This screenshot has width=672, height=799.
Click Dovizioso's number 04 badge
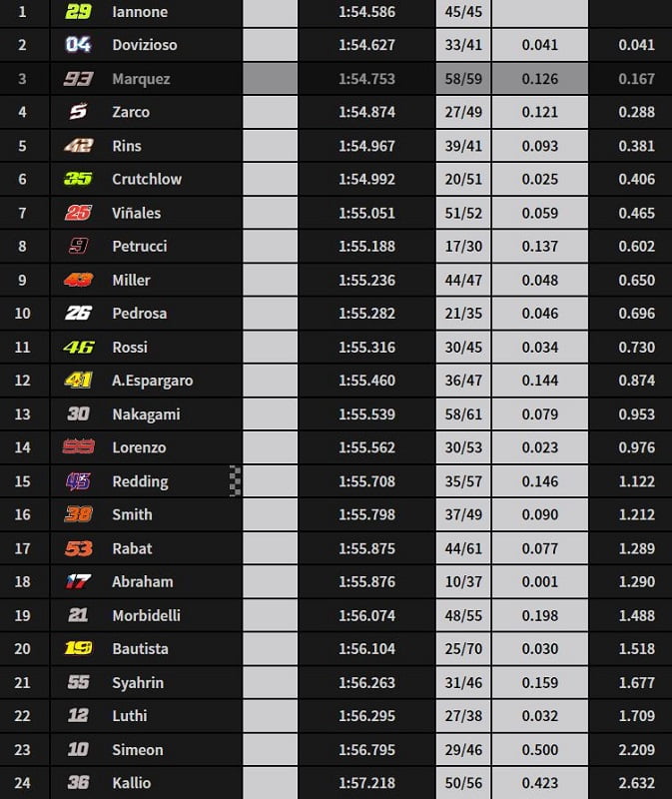click(78, 45)
